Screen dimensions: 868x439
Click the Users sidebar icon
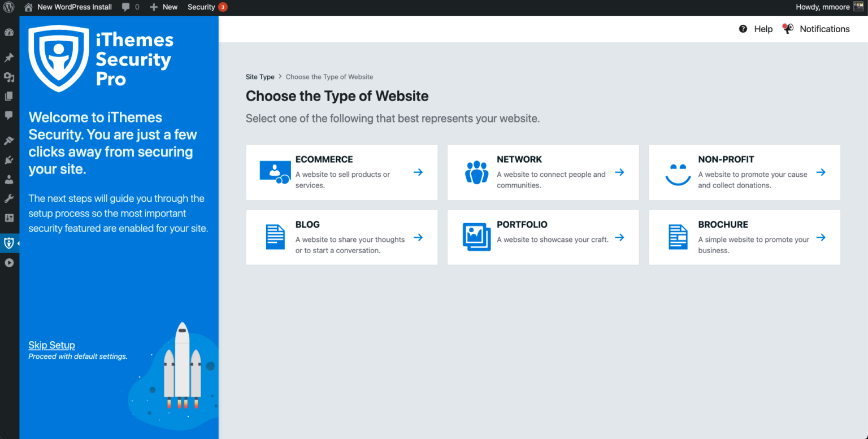point(8,180)
